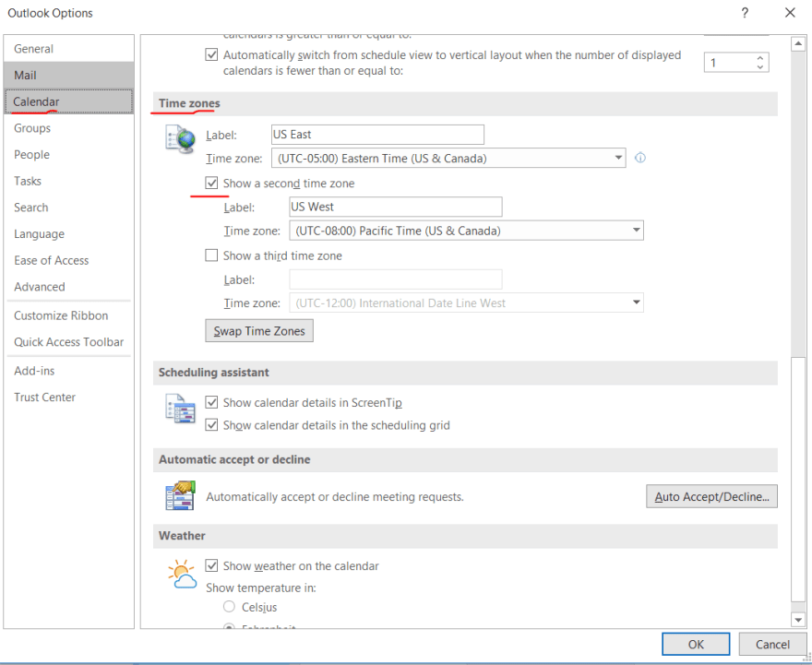The image size is (812, 665).
Task: Open the Search options category
Action: pos(68,207)
